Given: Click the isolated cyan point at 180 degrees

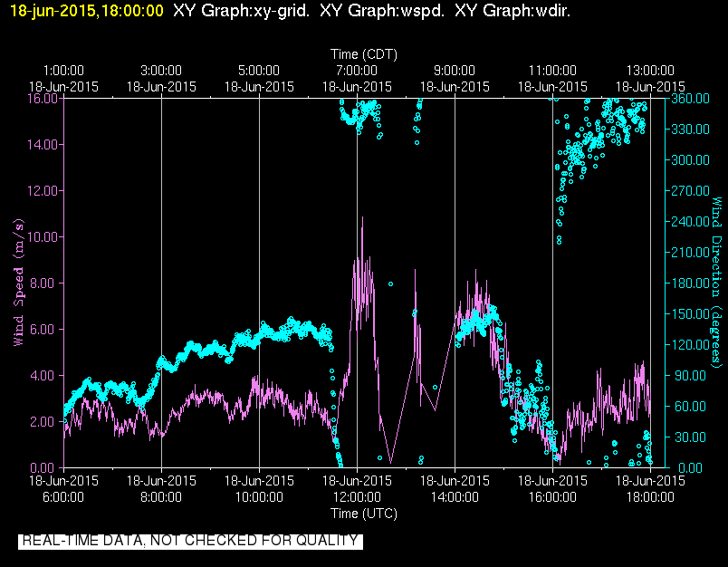Looking at the screenshot, I should [x=390, y=283].
